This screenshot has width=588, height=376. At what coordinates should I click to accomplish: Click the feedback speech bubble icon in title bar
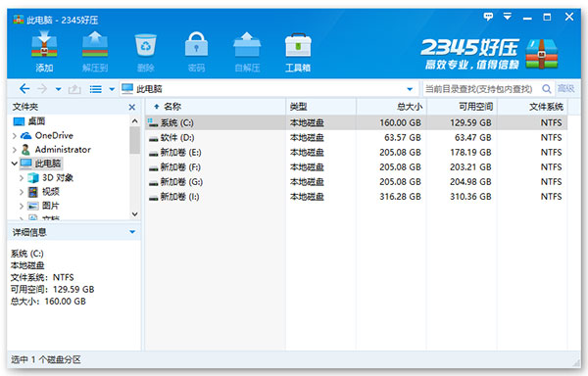pos(488,17)
